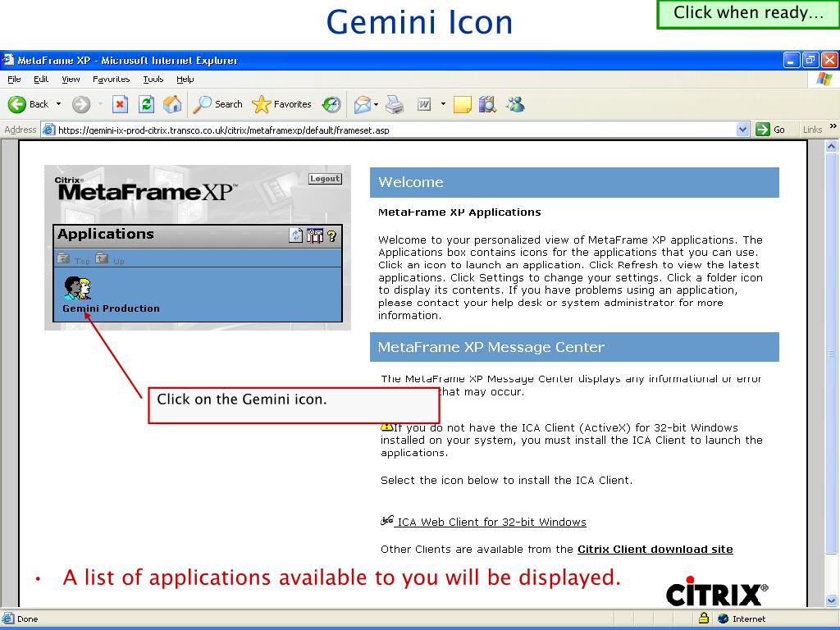Click the ICA Web Client install icon
The image size is (840, 630).
click(x=387, y=520)
